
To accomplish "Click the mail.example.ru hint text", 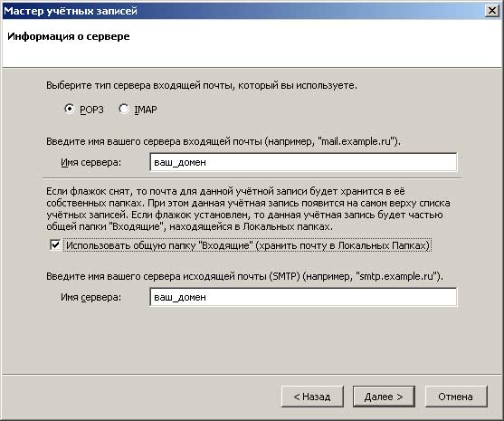I will click(x=357, y=141).
